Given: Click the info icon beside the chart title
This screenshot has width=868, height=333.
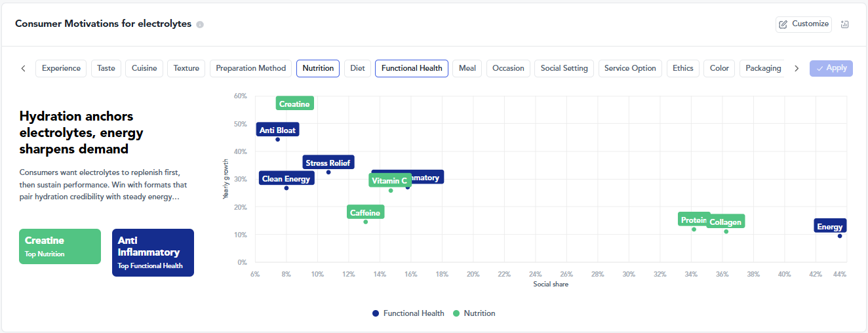Looking at the screenshot, I should pos(200,24).
